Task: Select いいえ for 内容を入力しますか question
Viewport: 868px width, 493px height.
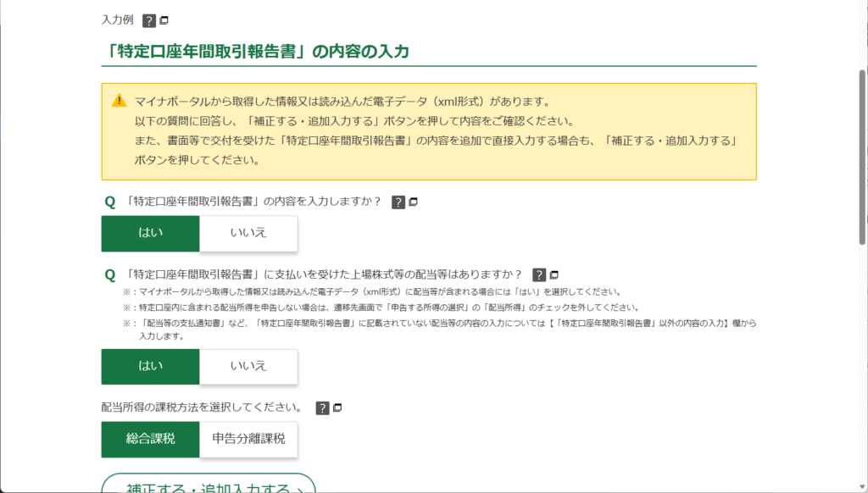Action: (248, 234)
